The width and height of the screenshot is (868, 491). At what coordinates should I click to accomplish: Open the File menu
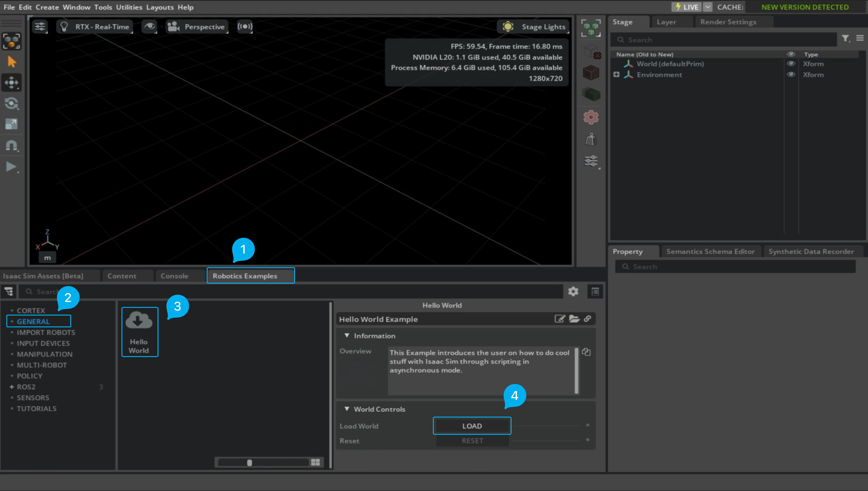tap(9, 7)
